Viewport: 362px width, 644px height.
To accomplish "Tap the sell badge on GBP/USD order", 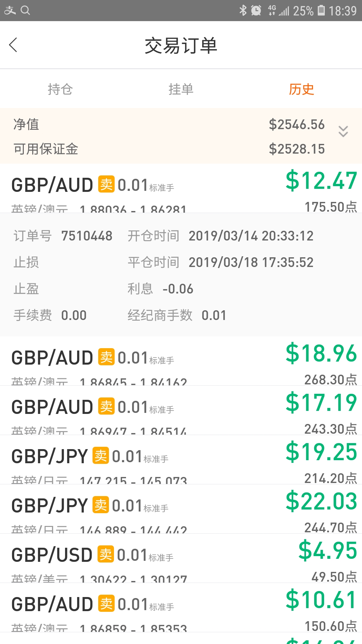I will 106,554.
